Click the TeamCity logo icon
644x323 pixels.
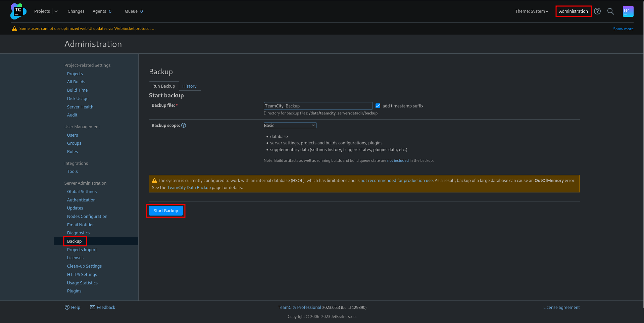[x=18, y=11]
